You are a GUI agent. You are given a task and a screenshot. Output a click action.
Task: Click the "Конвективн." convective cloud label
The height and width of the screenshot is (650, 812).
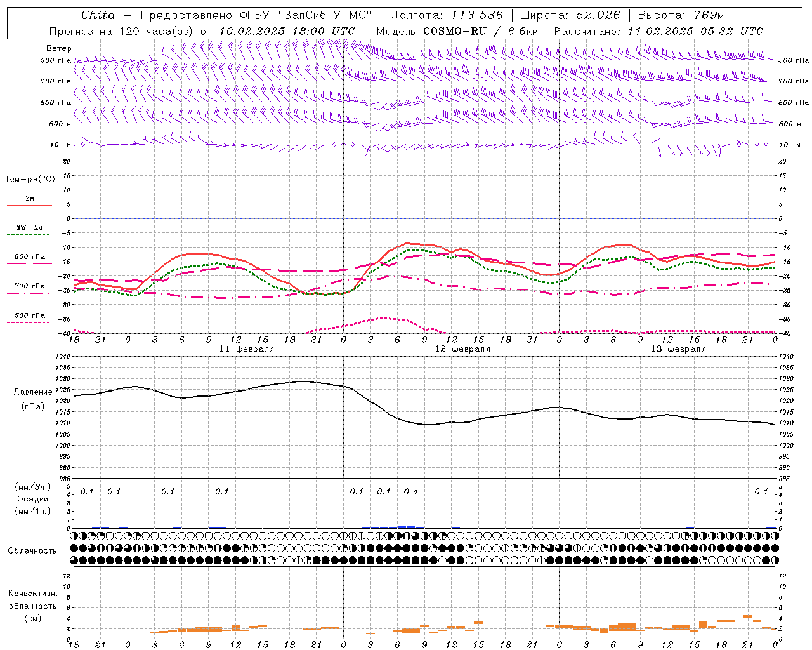pos(32,594)
